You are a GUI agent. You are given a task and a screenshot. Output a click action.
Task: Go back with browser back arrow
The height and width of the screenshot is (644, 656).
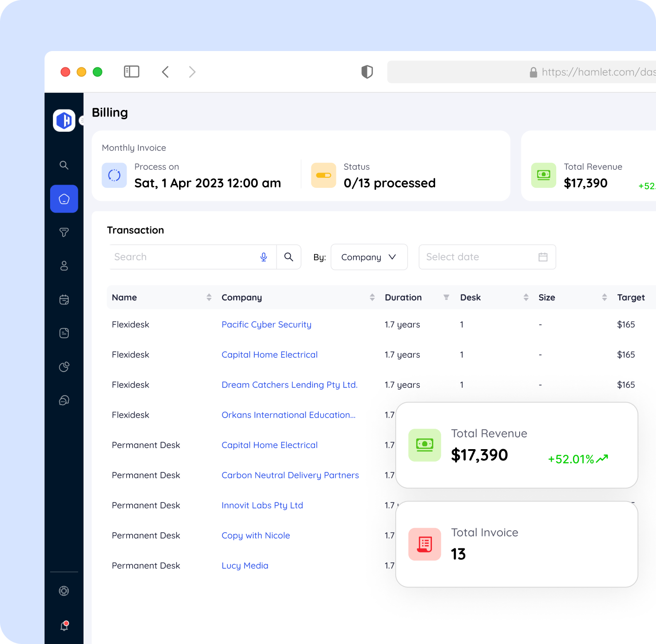165,72
